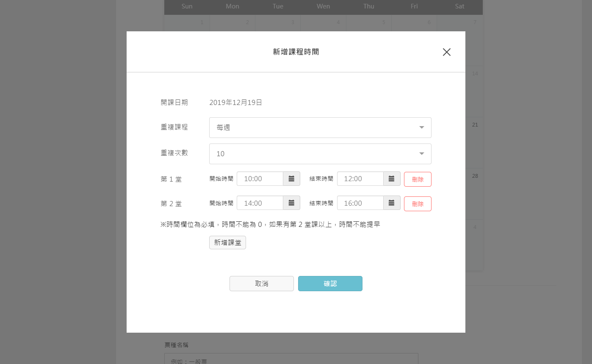Click the ※時間欄位為必填 notice text
Screen dimensions: 592x364
coord(270,224)
